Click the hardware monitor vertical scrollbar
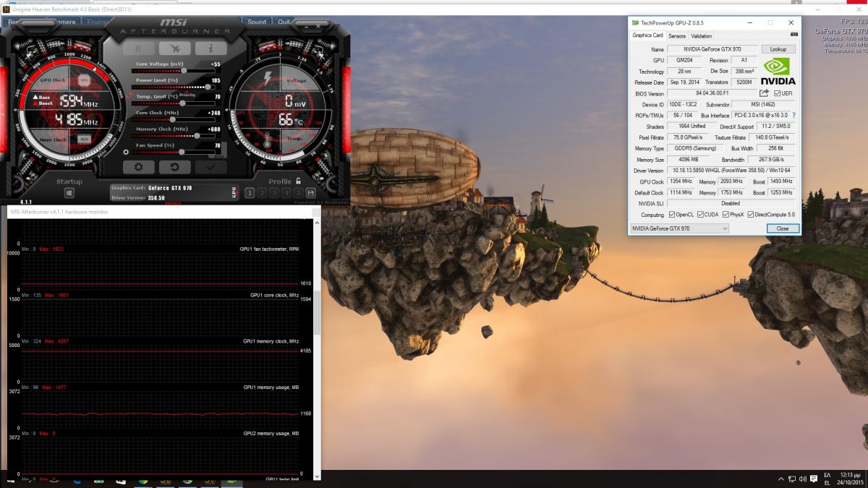 point(318,313)
